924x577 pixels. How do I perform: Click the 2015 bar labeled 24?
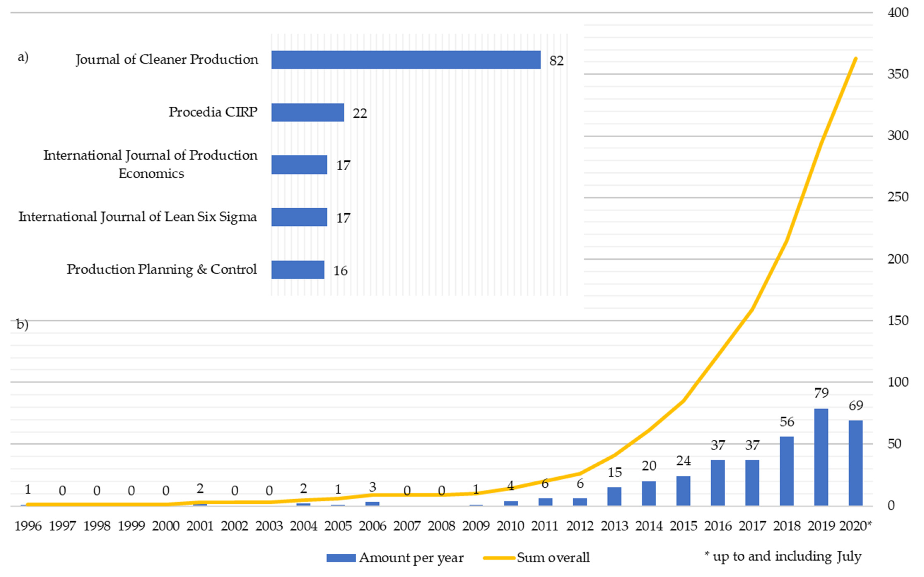[x=683, y=491]
